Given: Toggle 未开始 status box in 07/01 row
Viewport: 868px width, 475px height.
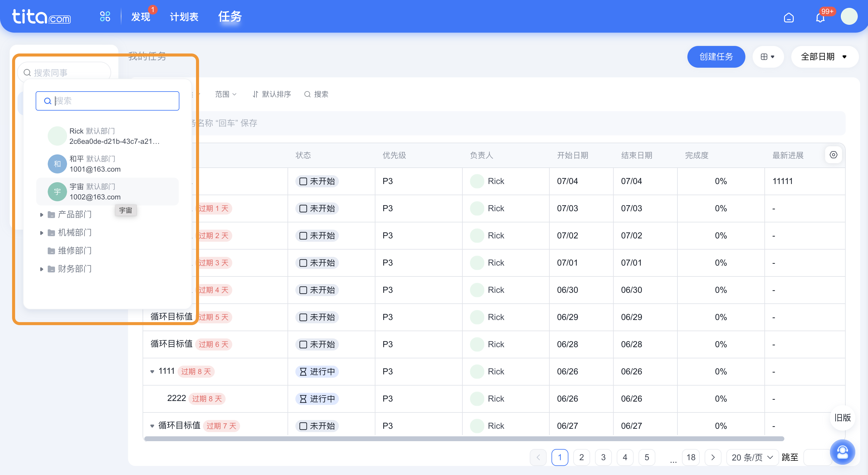Looking at the screenshot, I should [303, 263].
